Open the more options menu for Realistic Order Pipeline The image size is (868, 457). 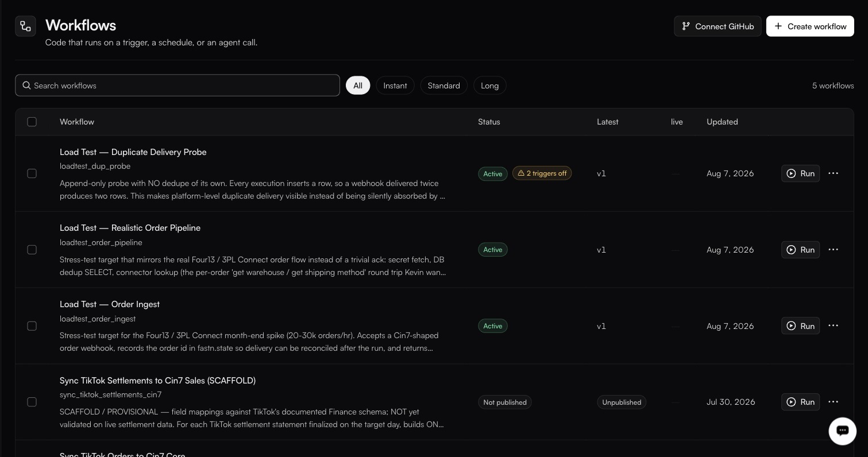(833, 250)
